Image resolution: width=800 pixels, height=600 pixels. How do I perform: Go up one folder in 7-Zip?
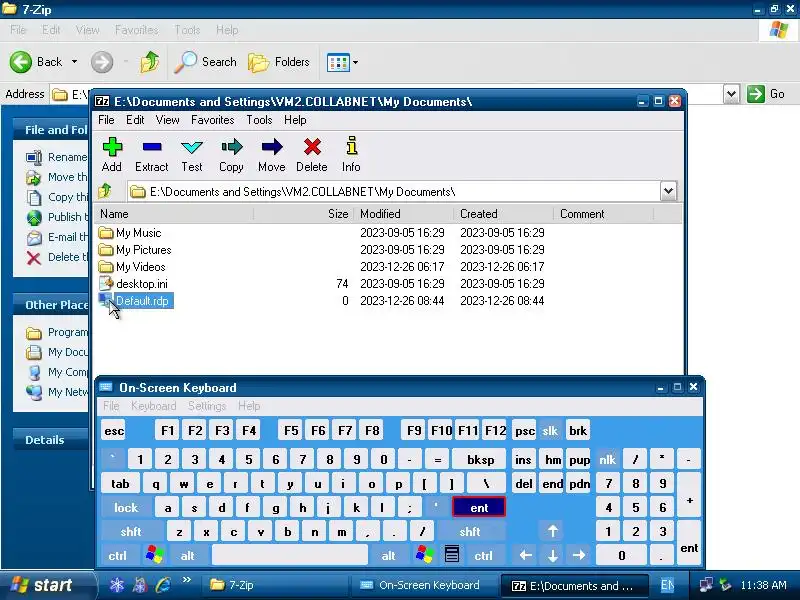(105, 191)
